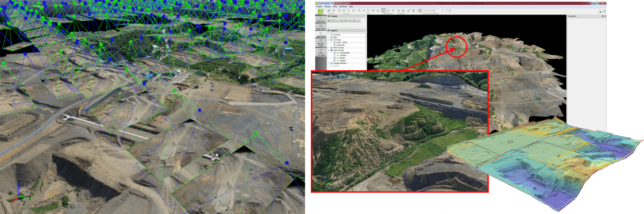Click the Assign button
Image resolution: width=644 pixels, height=214 pixels.
tap(449, 10)
